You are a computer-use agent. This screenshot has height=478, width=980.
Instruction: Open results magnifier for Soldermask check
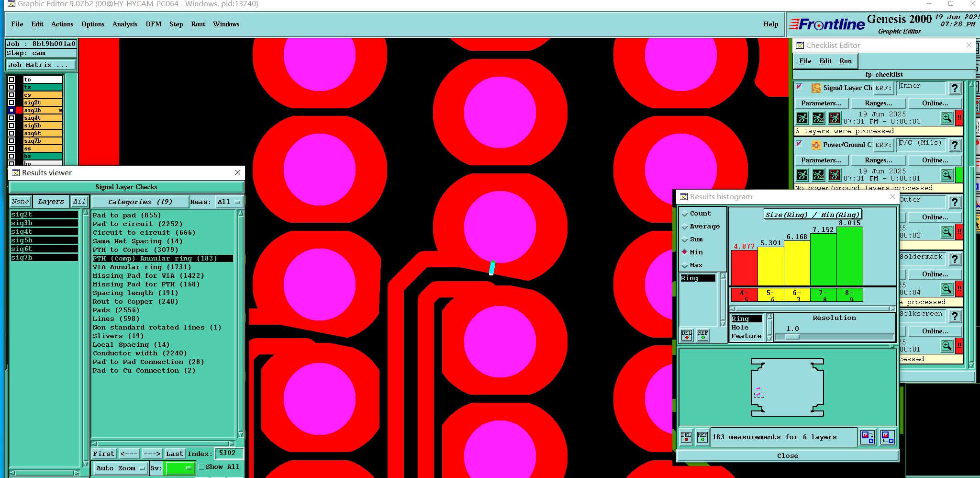click(x=947, y=289)
